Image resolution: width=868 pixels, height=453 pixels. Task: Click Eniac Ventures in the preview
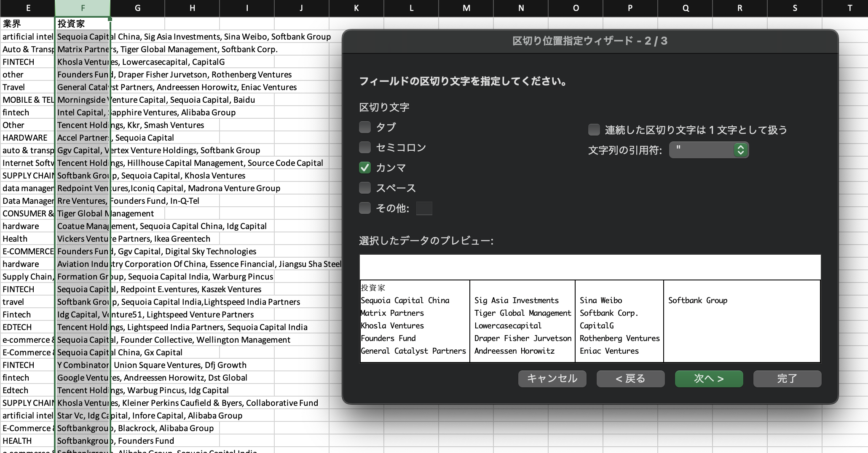[x=609, y=351]
